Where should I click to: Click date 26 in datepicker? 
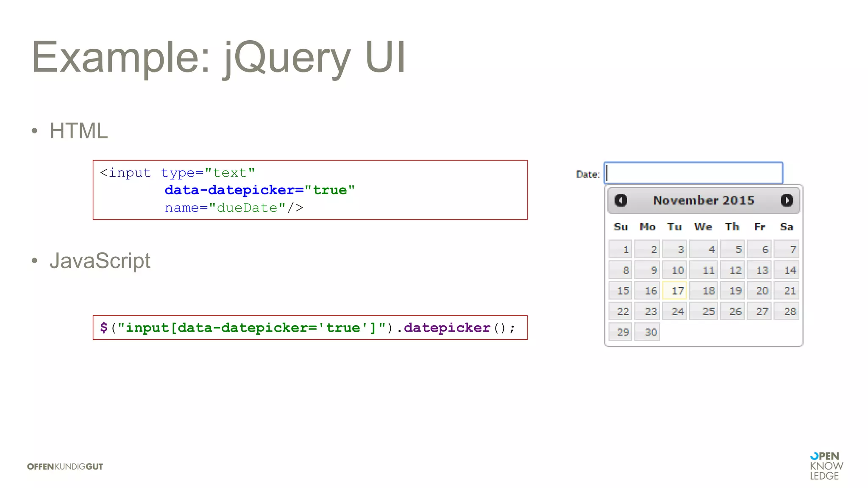pos(732,311)
